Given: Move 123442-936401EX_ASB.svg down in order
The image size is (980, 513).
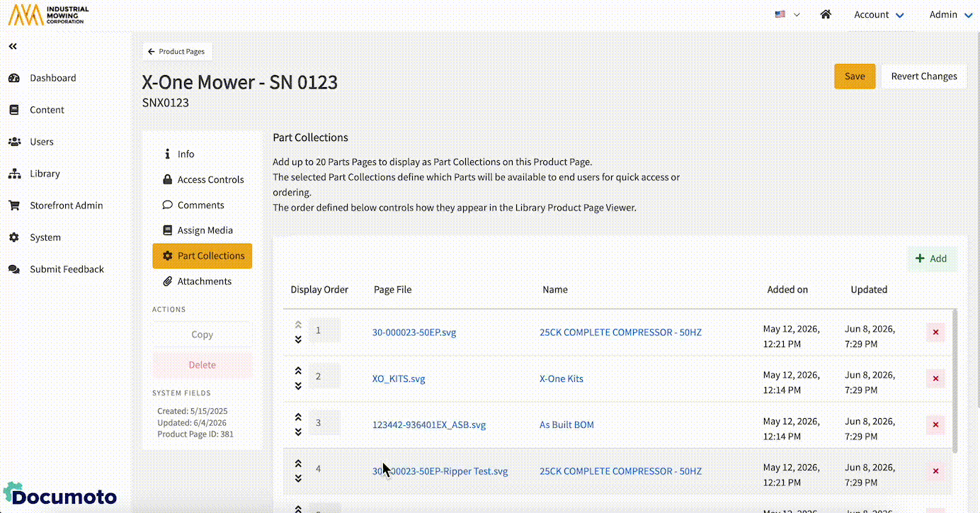Looking at the screenshot, I should (298, 432).
